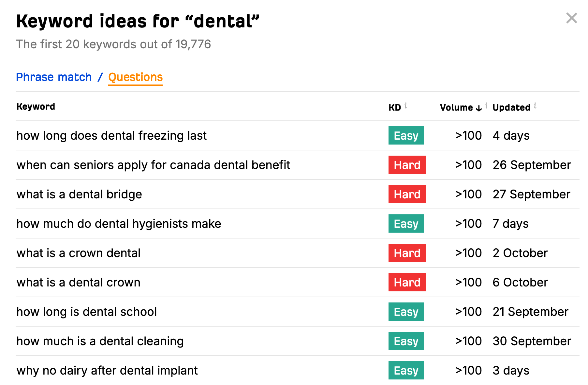588x385 pixels.
Task: Open keyword 'how long does dental freezing last'
Action: click(111, 136)
